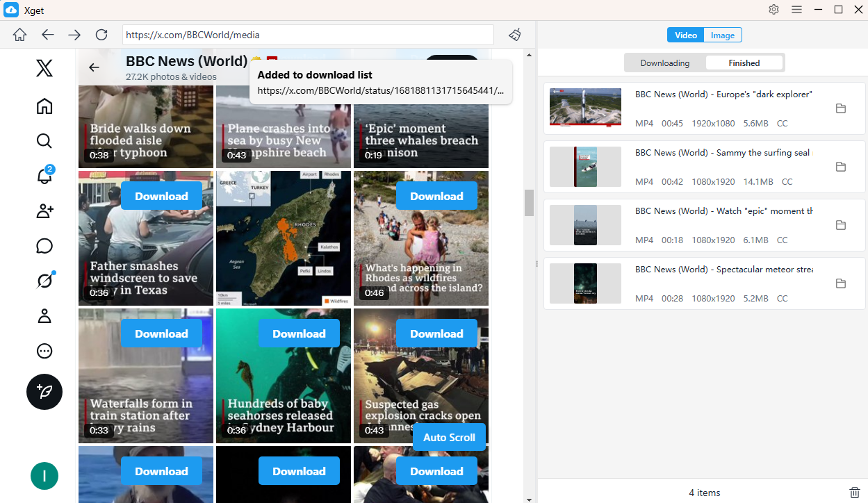Open account avatar with letter I
This screenshot has width=868, height=503.
pyautogui.click(x=44, y=476)
